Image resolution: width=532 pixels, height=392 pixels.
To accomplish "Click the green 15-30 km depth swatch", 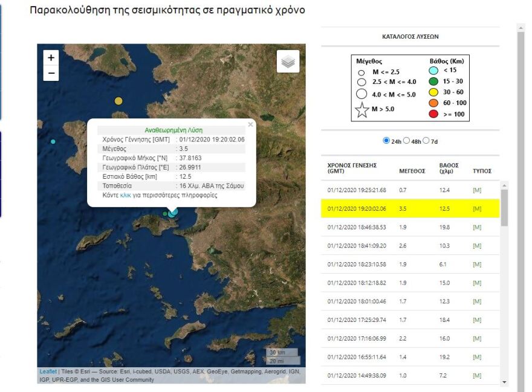I will coord(432,80).
